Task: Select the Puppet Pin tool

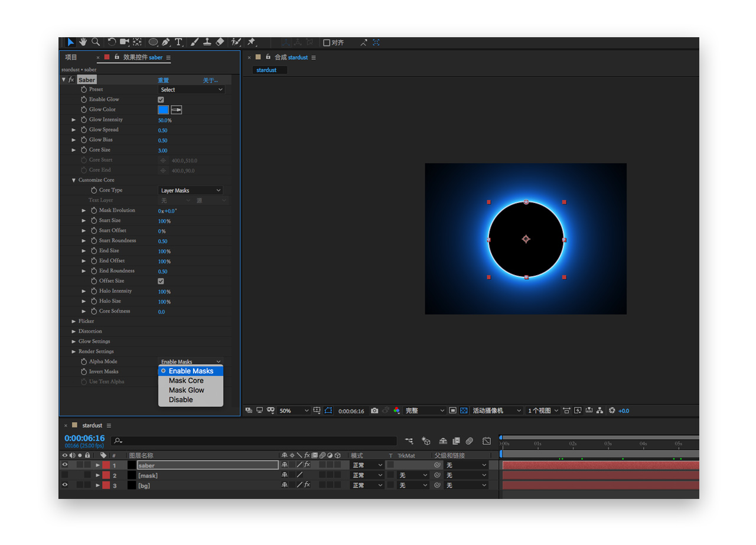Action: click(252, 42)
